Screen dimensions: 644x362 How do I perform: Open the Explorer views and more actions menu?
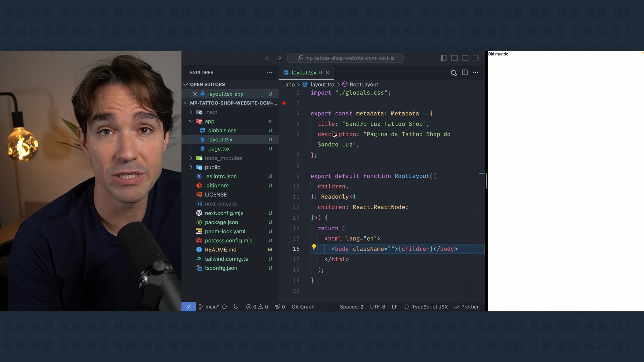269,72
